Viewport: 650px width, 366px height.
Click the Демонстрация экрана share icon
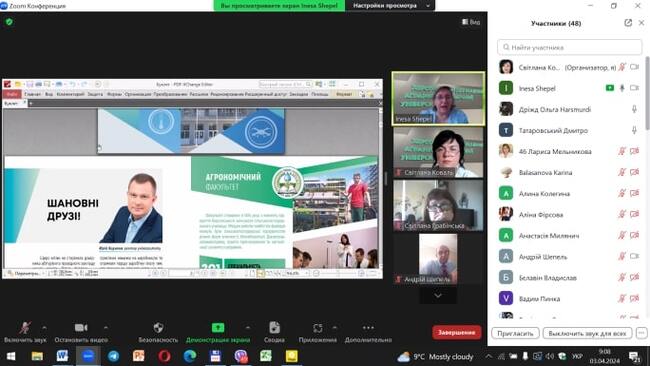218,327
